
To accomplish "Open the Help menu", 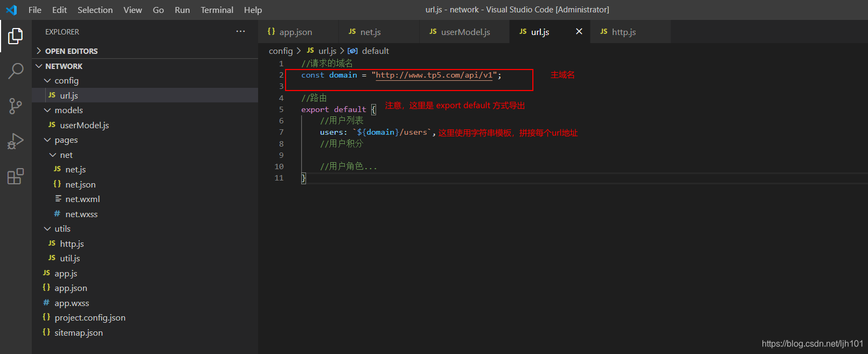I will [253, 10].
